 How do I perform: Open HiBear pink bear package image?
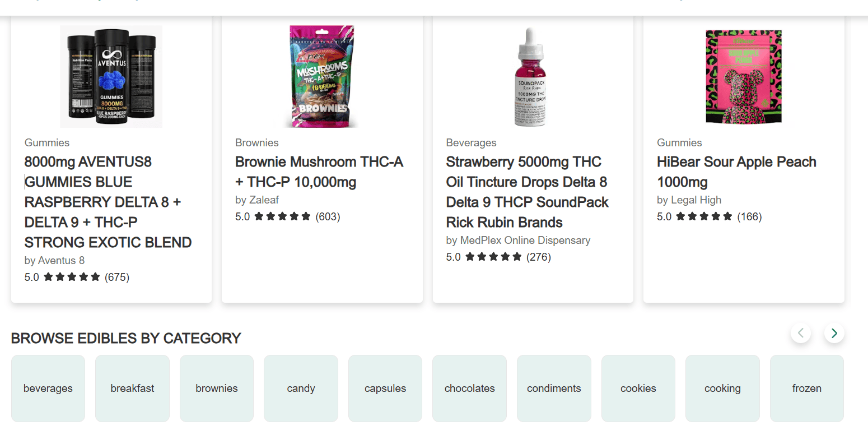743,77
